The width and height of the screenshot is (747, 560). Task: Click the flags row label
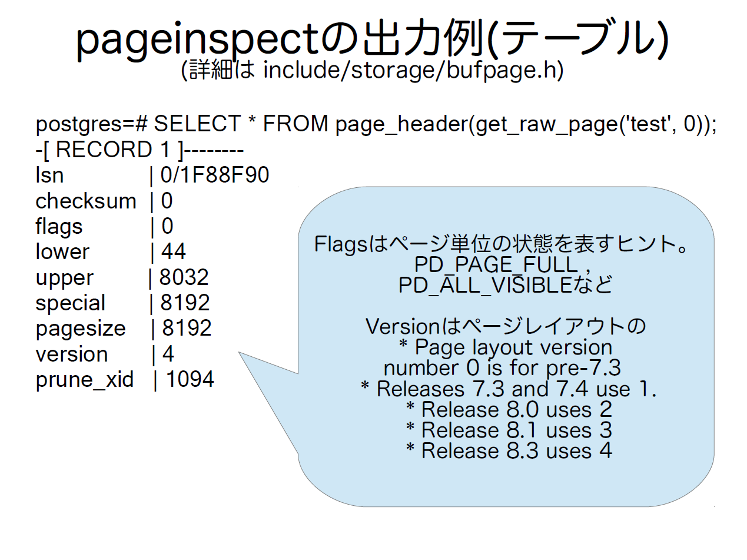(59, 227)
